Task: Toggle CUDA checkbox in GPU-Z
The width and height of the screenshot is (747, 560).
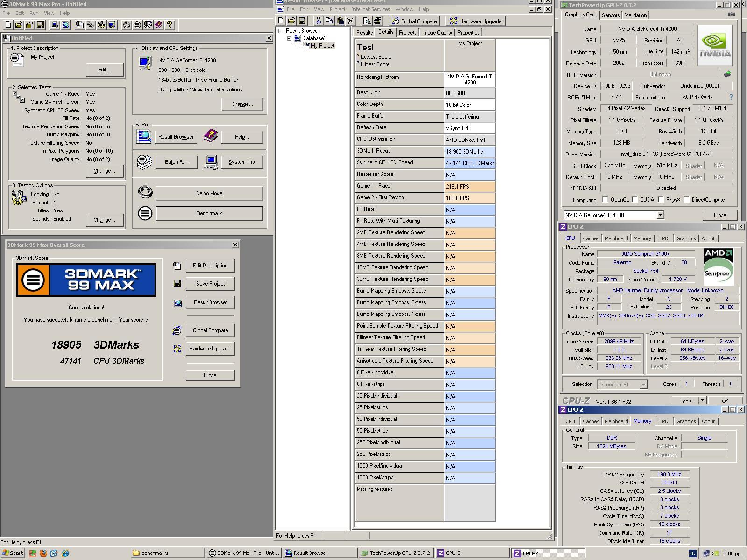Action: click(634, 200)
